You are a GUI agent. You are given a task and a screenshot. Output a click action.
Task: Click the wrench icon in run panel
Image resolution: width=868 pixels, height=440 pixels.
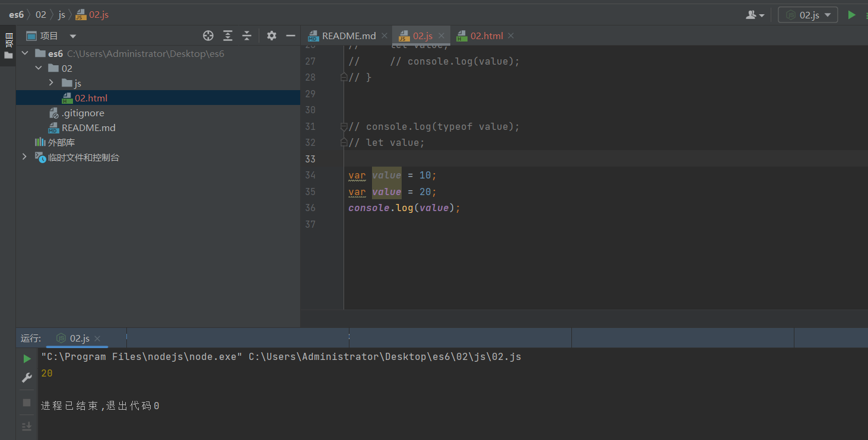[x=27, y=378]
